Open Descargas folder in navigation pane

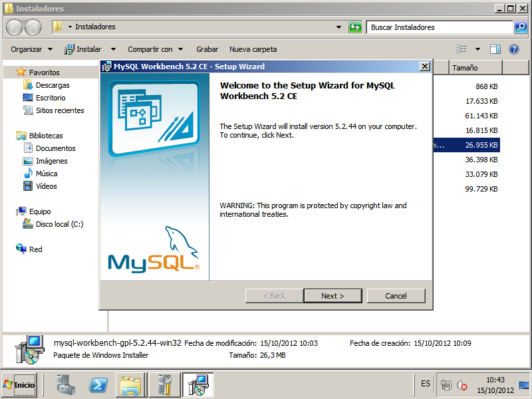pos(53,85)
